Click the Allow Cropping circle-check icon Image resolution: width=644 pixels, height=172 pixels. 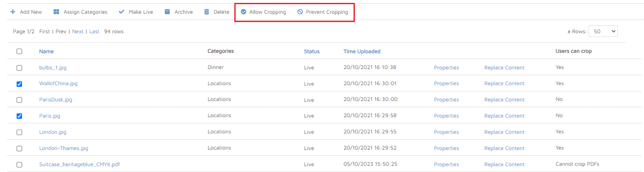point(244,12)
